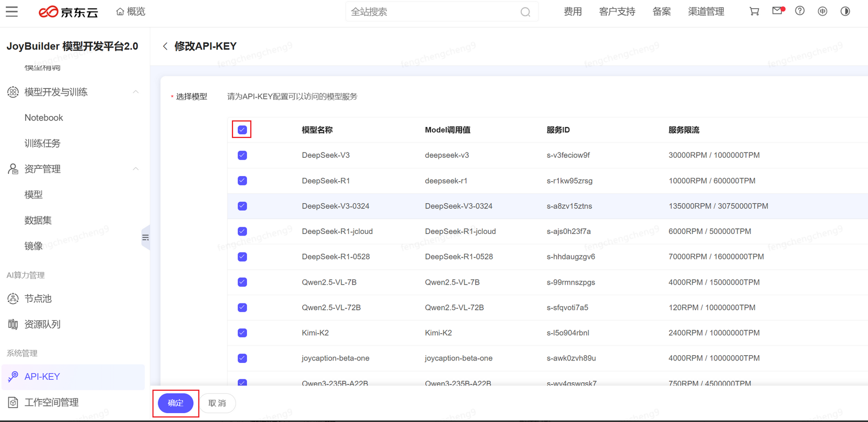This screenshot has height=422, width=868.
Task: Click the 模型名称 column header
Action: coord(317,130)
